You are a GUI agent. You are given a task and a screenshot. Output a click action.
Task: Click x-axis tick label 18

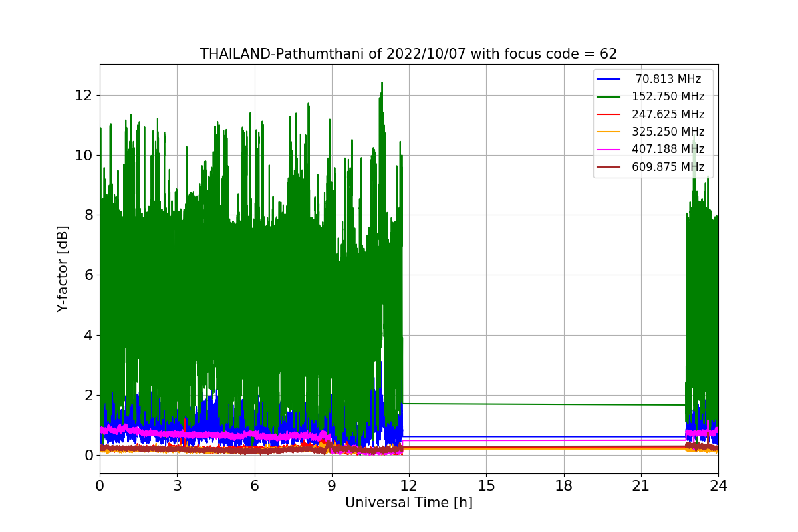click(563, 485)
